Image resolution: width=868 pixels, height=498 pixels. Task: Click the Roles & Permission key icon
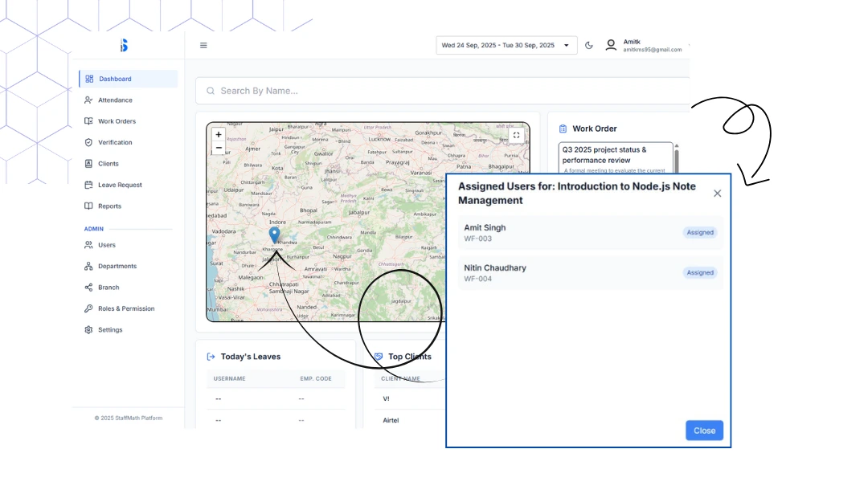88,308
